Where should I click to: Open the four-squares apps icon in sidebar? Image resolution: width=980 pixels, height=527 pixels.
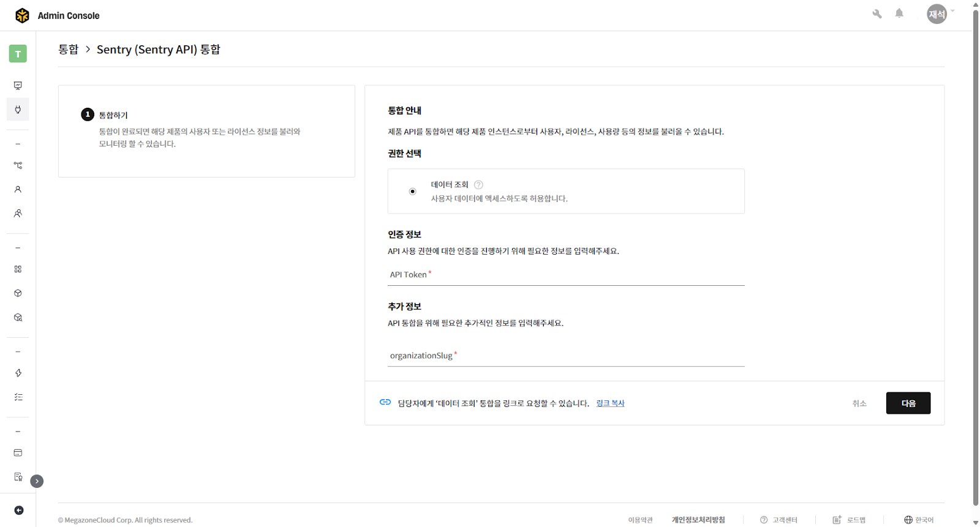tap(18, 269)
